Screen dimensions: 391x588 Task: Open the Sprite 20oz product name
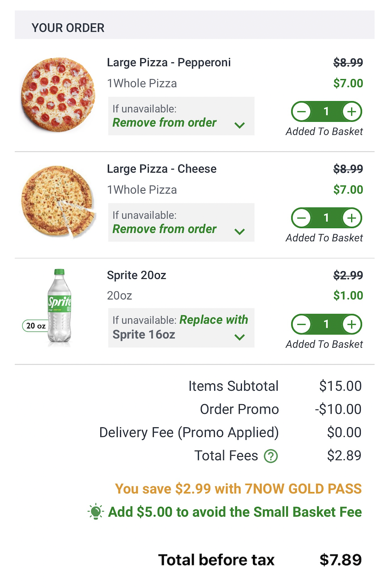[x=136, y=275]
